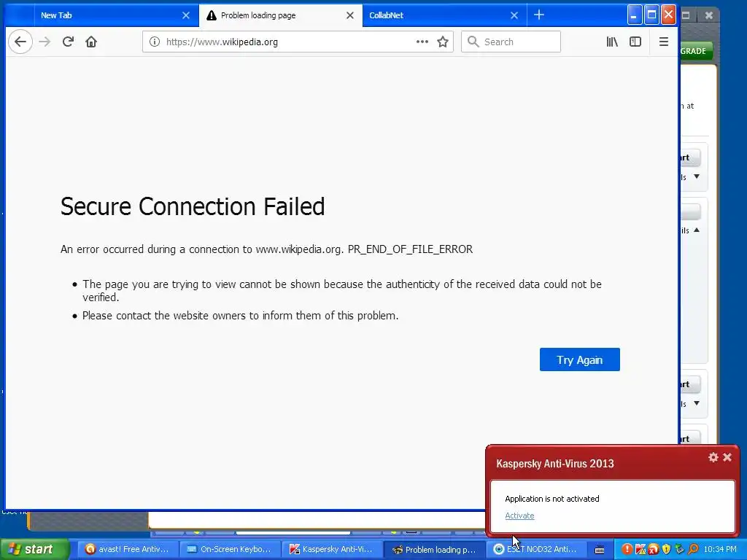The height and width of the screenshot is (560, 747).
Task: Select Problem loading page taskbar button
Action: click(x=434, y=549)
